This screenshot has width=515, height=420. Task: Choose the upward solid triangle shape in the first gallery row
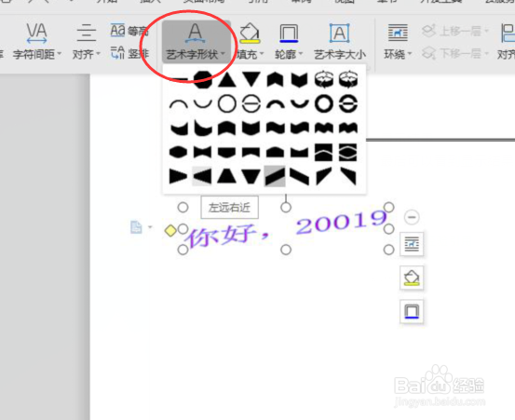[x=227, y=79]
